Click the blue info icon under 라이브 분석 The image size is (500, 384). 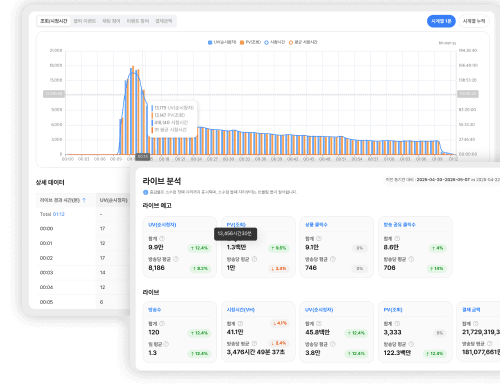point(145,192)
